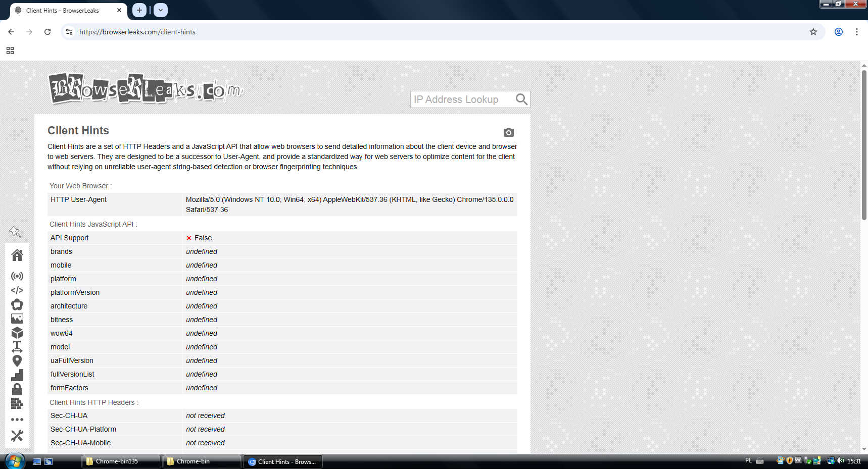This screenshot has height=469, width=868.
Task: Click the architecture row label
Action: pyautogui.click(x=69, y=306)
